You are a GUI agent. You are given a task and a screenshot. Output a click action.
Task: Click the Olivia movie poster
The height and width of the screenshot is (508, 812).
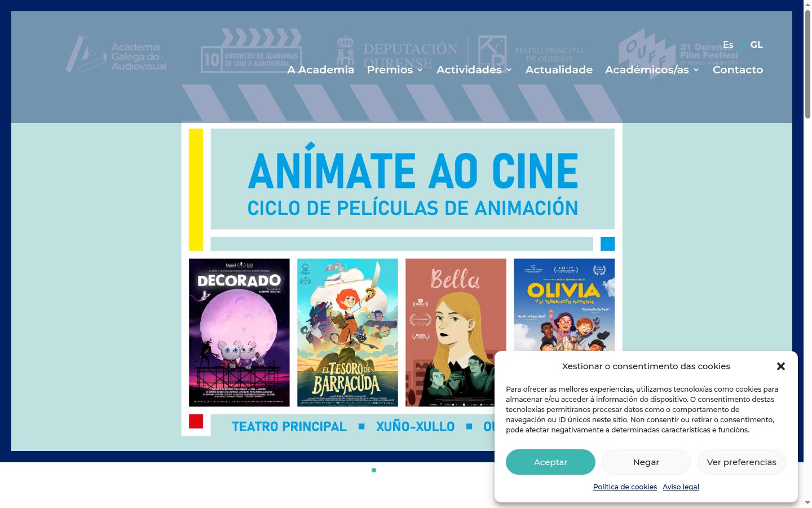tap(564, 305)
